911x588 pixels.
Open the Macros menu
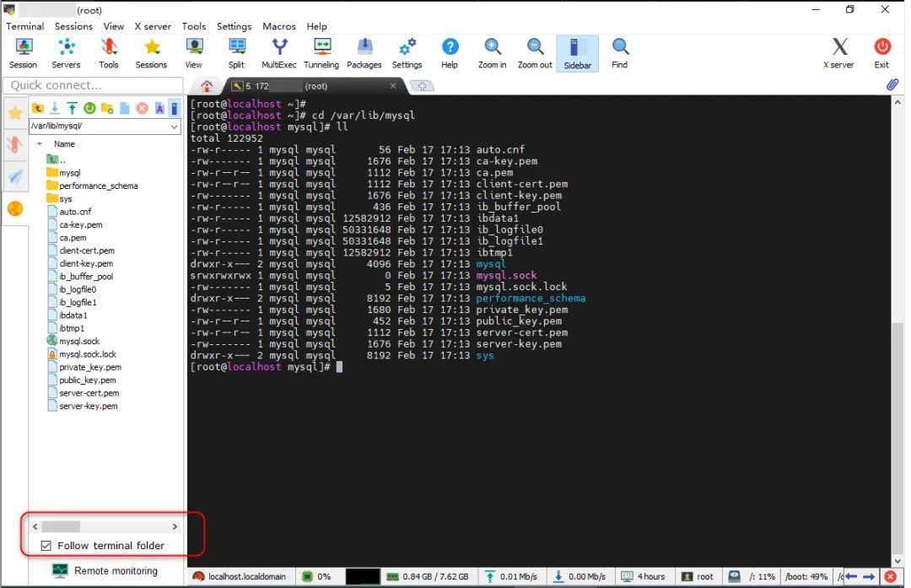[x=279, y=26]
